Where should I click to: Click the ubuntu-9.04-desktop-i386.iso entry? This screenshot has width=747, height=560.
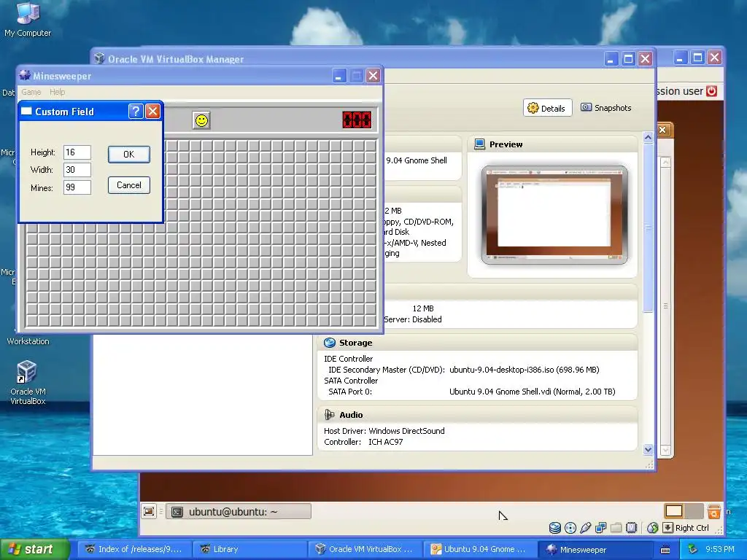[524, 370]
